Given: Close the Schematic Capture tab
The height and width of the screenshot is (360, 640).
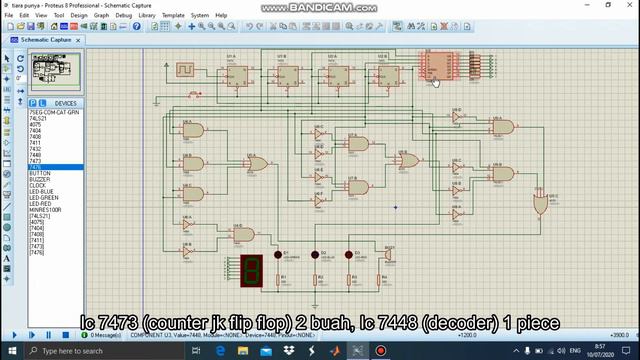Looking at the screenshot, I should tap(78, 40).
